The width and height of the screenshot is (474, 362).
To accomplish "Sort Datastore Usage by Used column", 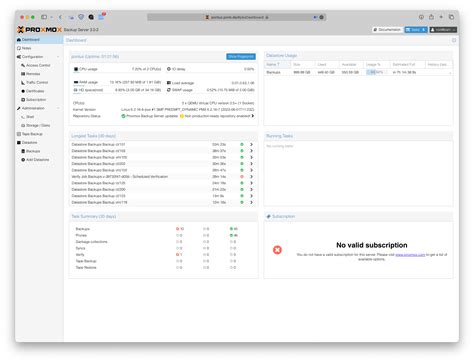I will click(327, 64).
